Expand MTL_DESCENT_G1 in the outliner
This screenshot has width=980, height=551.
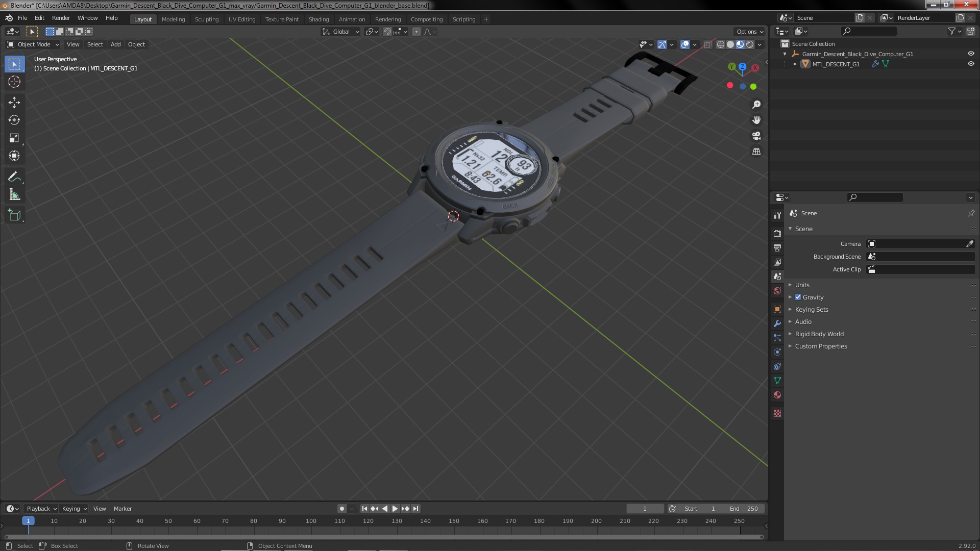(x=795, y=64)
